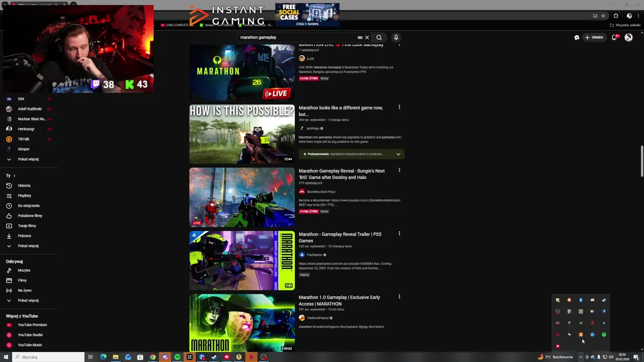Open the Gimper subscription channel
The width and height of the screenshot is (644, 362).
coord(23,149)
